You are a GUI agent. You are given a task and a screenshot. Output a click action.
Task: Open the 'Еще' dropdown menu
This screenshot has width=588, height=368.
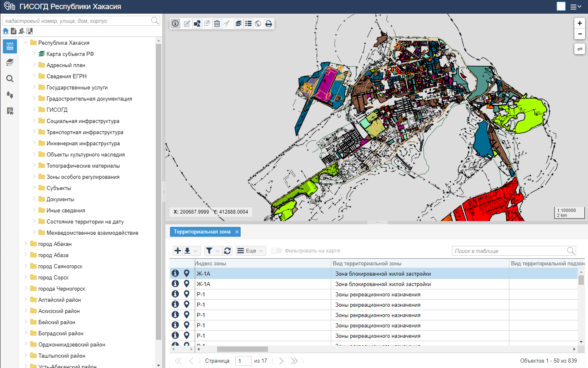(x=251, y=251)
